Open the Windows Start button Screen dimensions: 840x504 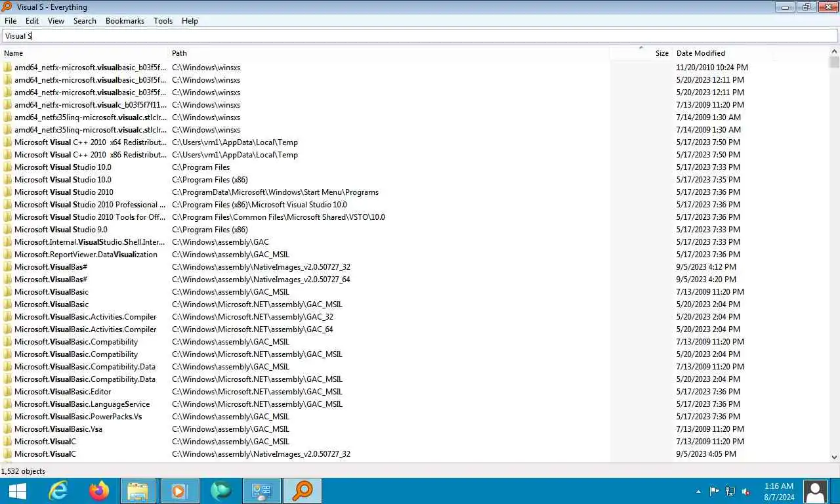pyautogui.click(x=18, y=490)
